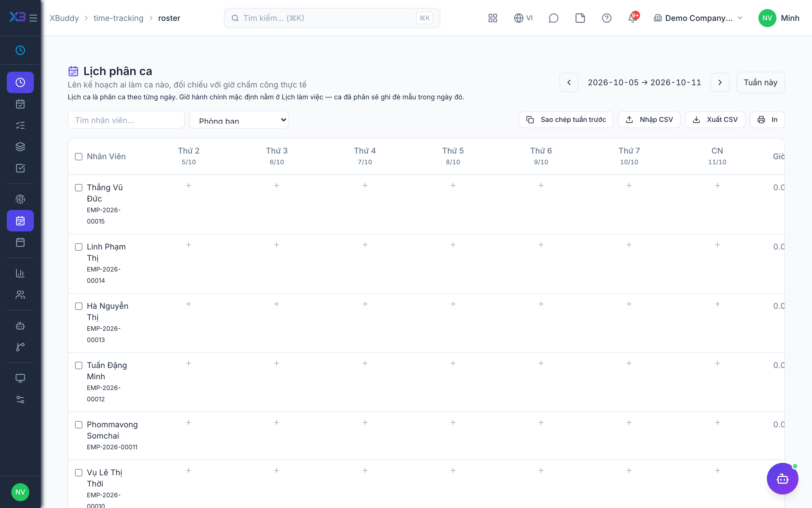Focus the Tìm kiếm global search box
Image resolution: width=812 pixels, height=508 pixels.
tap(332, 18)
